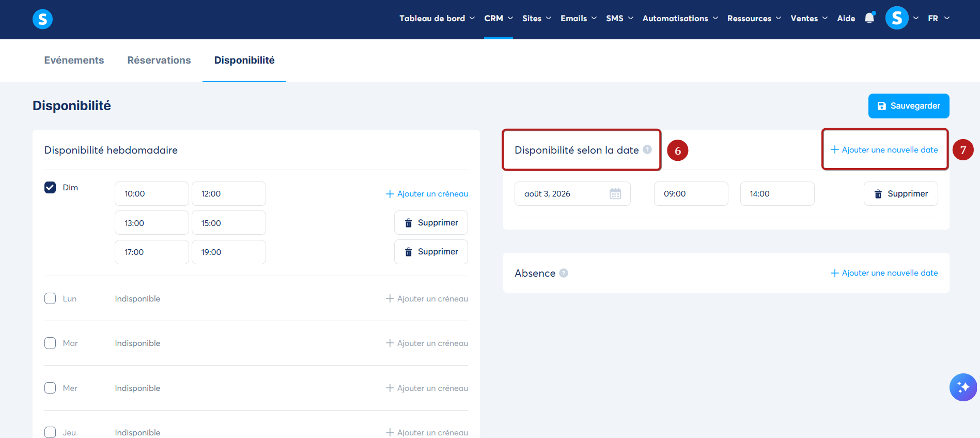The height and width of the screenshot is (438, 980).
Task: Add new date in Absence section
Action: (884, 273)
